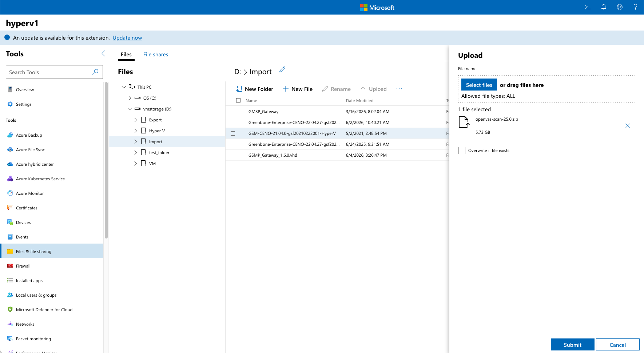Select Greenbone-Enterprise row dated 6/2/2026
The width and height of the screenshot is (644, 353).
click(337, 123)
